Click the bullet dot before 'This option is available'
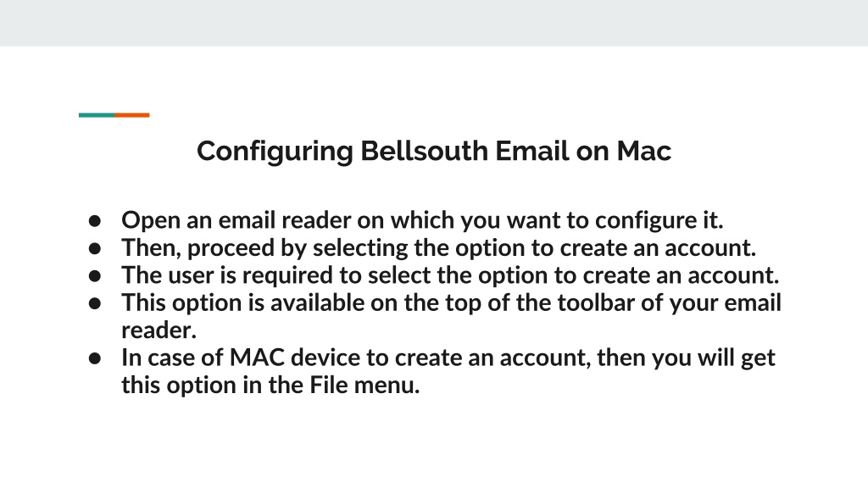 click(95, 303)
